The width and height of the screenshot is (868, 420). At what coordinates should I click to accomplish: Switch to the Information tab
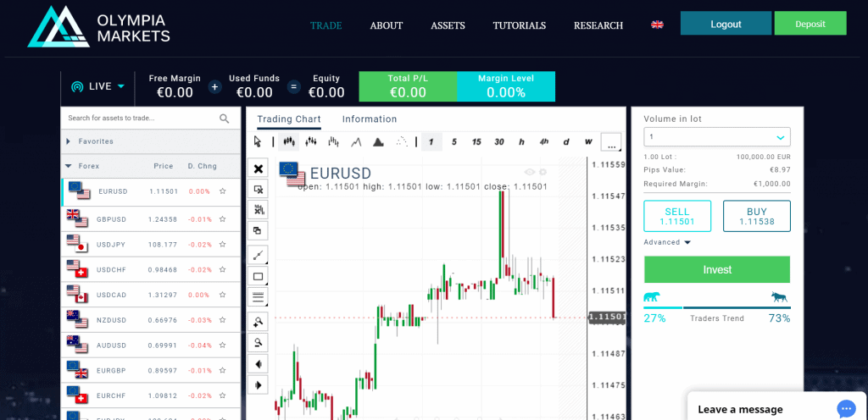point(370,119)
